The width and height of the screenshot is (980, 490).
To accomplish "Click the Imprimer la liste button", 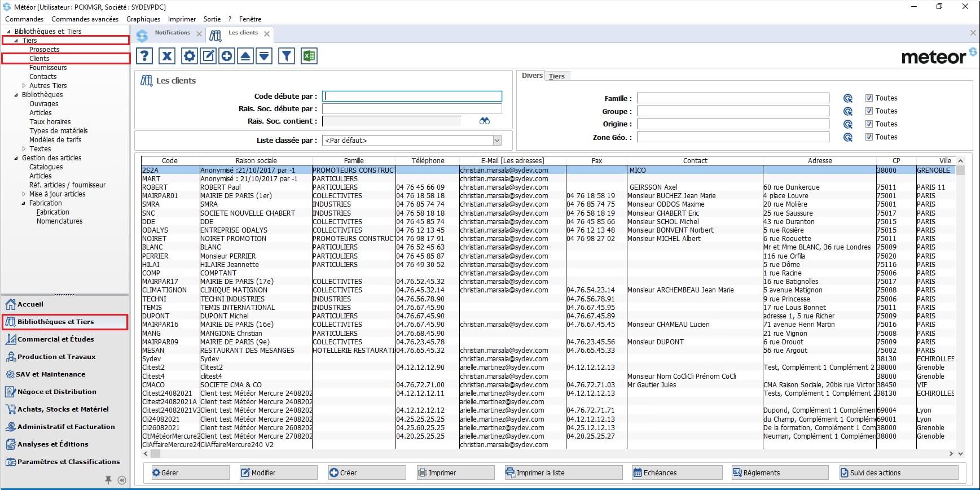I will click(563, 473).
